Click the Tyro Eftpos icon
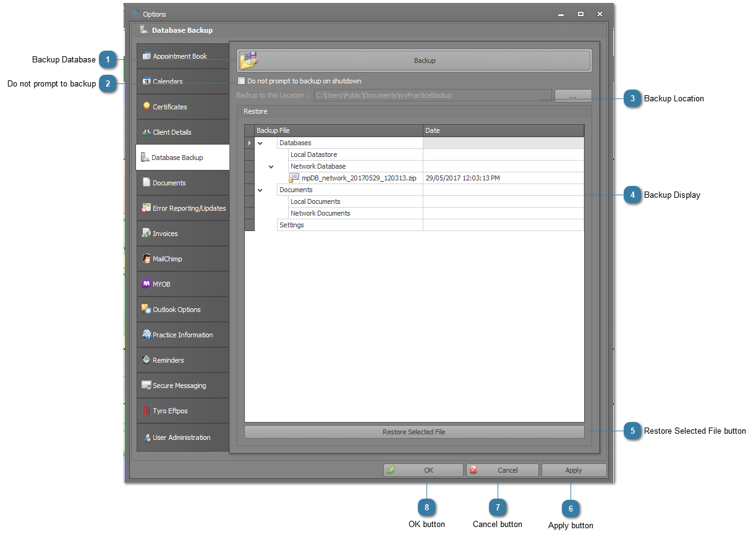The height and width of the screenshot is (540, 756). (147, 411)
